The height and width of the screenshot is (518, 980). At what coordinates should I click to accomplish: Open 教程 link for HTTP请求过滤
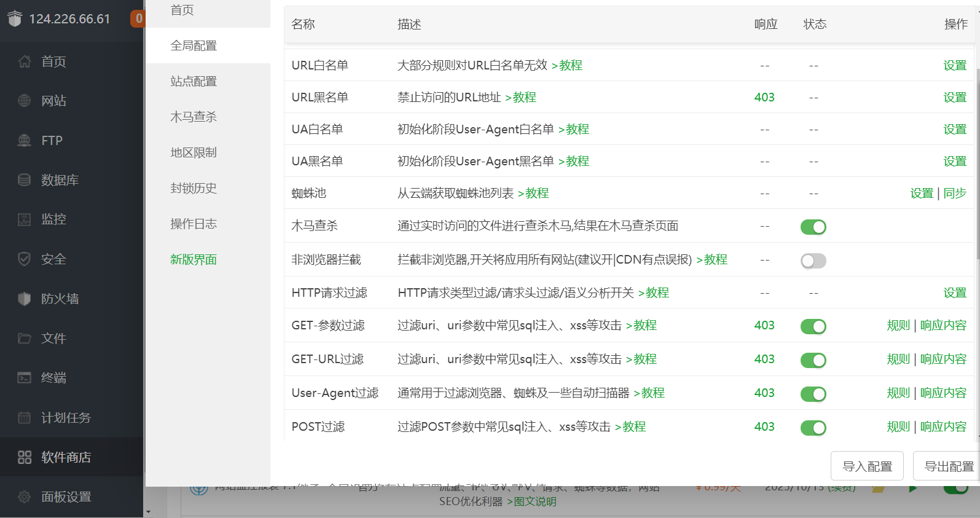tap(654, 292)
